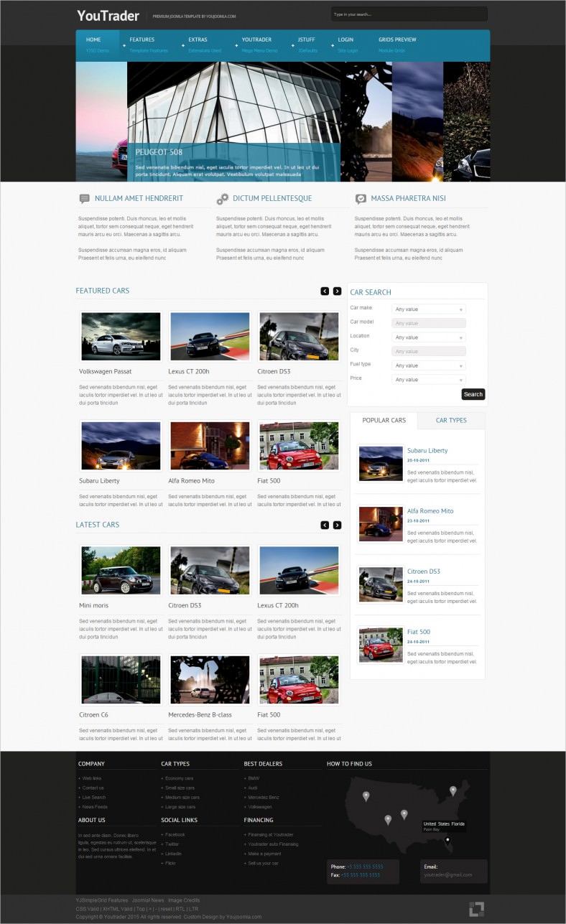Open Contact us footer link
Viewport: 566px width, 924px height.
coord(93,788)
